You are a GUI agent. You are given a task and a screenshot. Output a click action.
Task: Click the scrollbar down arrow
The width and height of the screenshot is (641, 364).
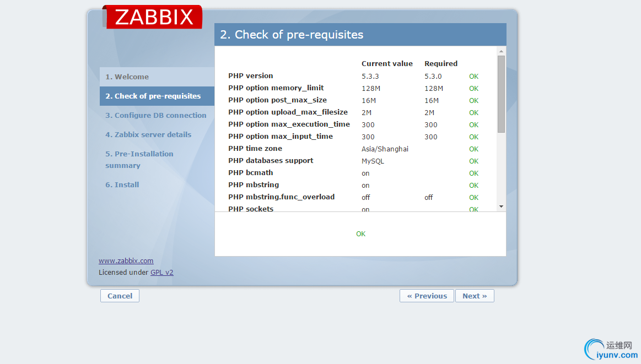(x=501, y=207)
